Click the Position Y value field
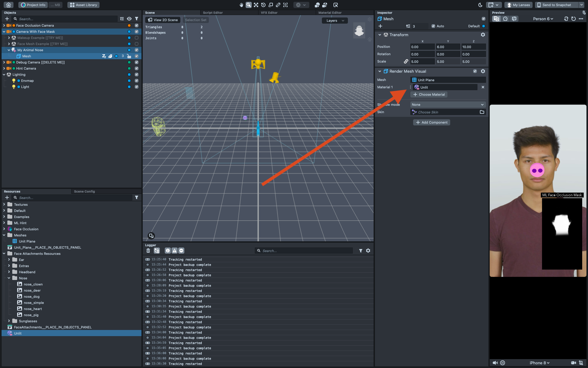The width and height of the screenshot is (588, 368). click(x=448, y=47)
